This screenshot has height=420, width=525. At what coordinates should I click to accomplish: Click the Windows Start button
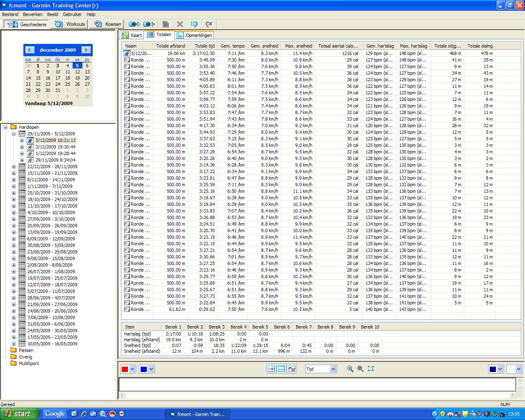pos(20,414)
